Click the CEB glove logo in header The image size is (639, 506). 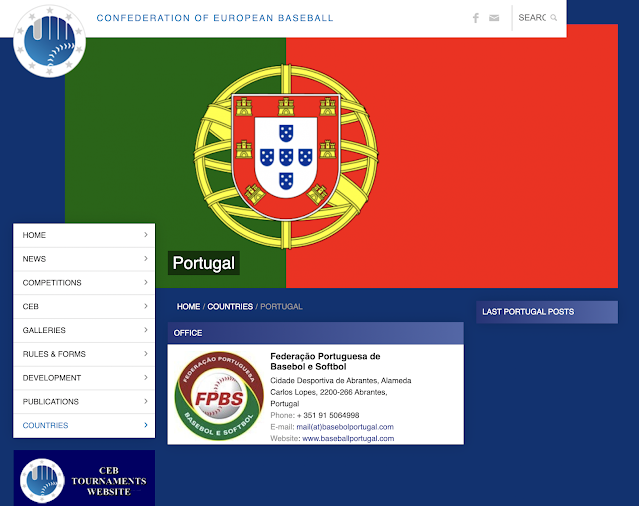pos(49,41)
